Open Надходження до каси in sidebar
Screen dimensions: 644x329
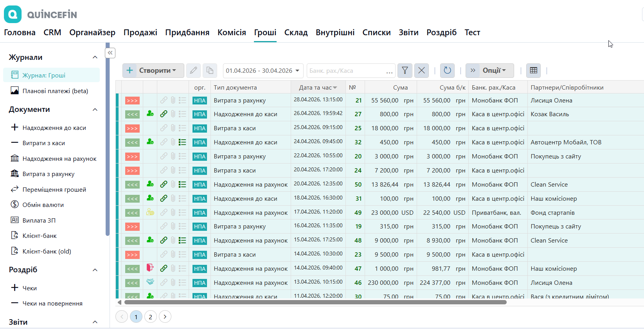coord(48,128)
